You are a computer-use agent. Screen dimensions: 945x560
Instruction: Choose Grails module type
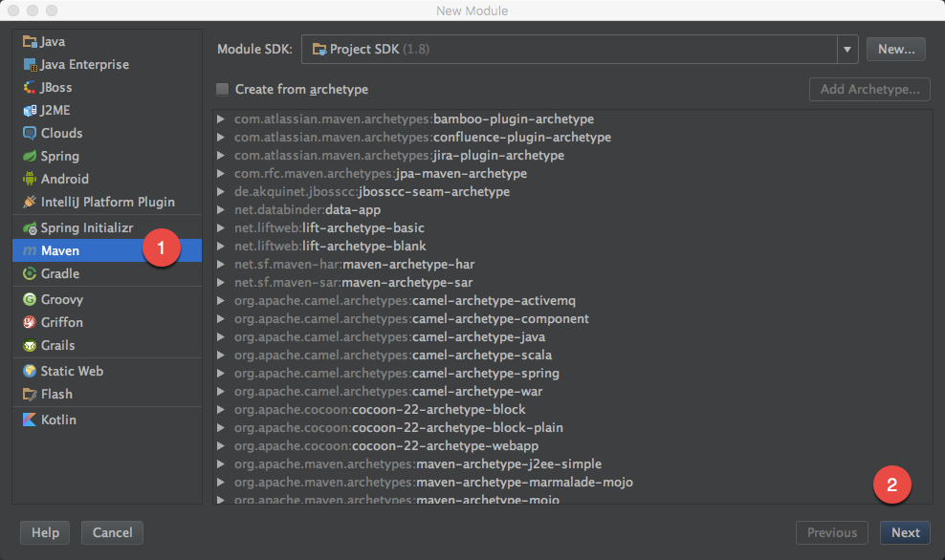[x=107, y=345]
